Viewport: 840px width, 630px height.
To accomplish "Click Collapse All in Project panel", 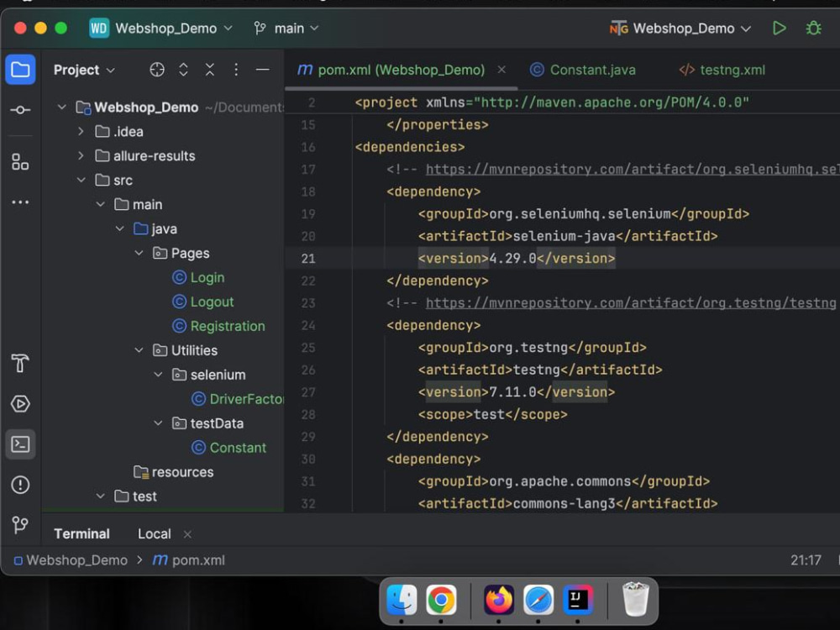I will 209,70.
